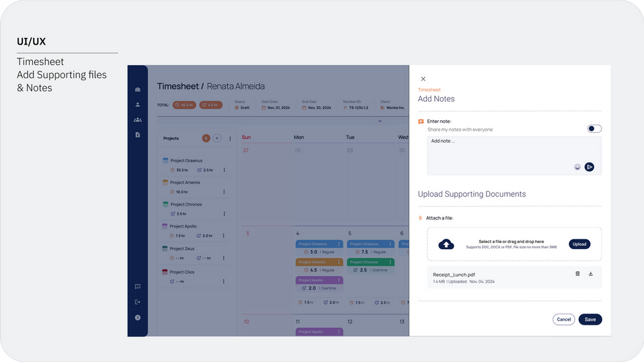Viewport: 644px width, 362px height.
Task: Select Project Zeus in the project list
Action: (182, 248)
